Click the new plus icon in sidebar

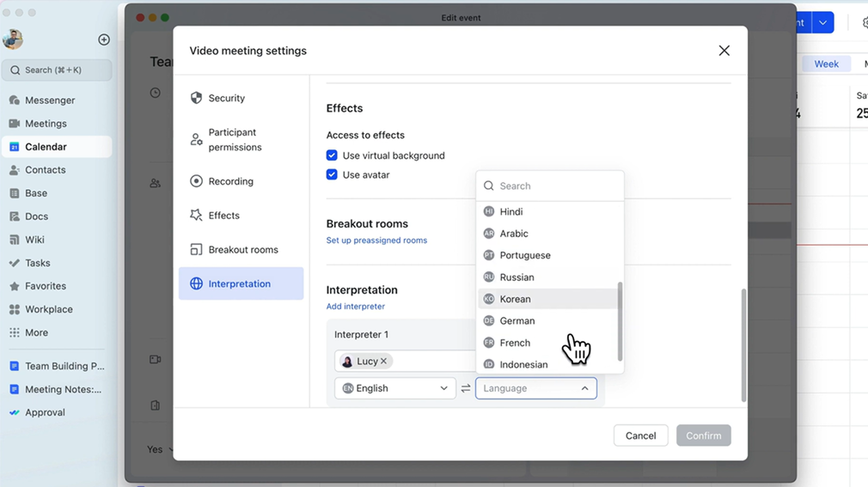(x=104, y=40)
